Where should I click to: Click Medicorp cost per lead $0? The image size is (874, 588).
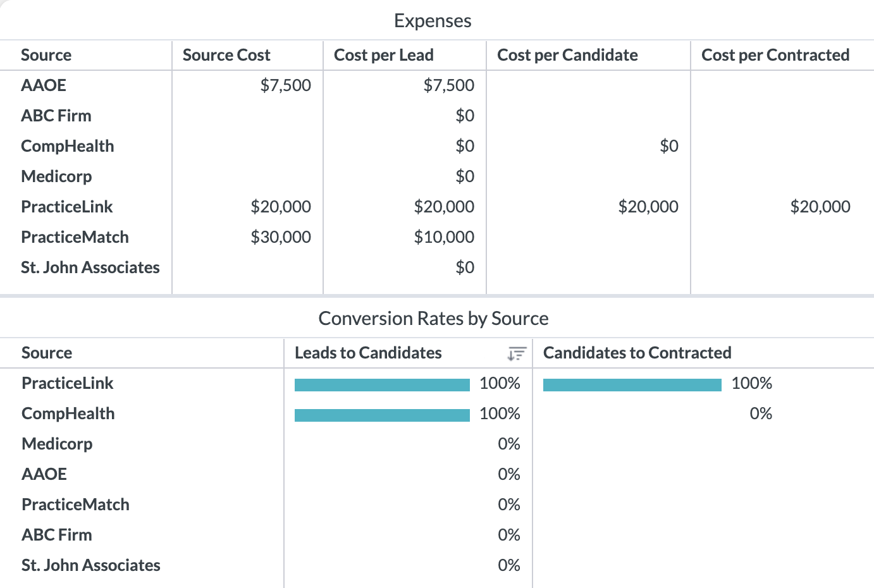pyautogui.click(x=465, y=176)
